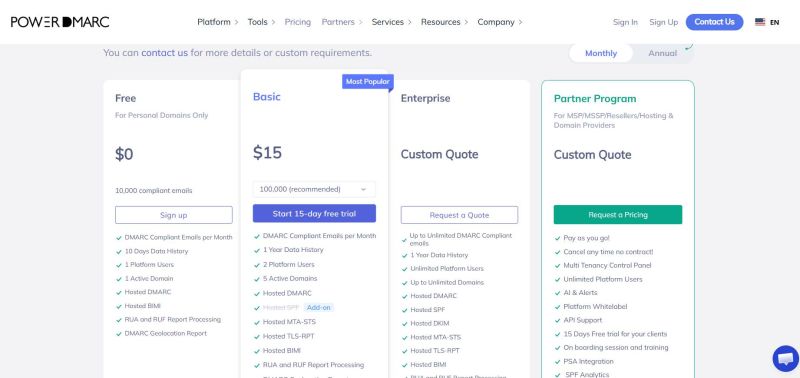800x378 pixels.
Task: Click 'Hosted BIMI' in the Free plan
Action: tap(142, 306)
